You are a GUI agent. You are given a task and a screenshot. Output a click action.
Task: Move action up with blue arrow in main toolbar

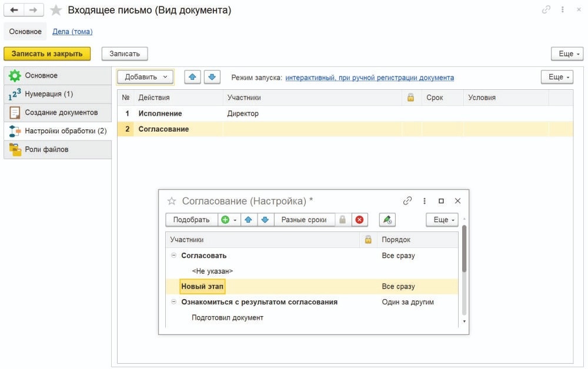click(x=192, y=77)
